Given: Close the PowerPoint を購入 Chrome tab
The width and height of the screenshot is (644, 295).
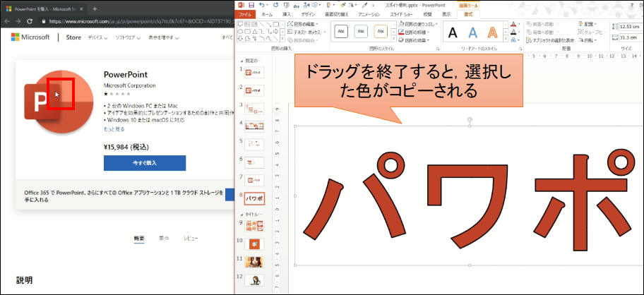Looking at the screenshot, I should [x=82, y=8].
